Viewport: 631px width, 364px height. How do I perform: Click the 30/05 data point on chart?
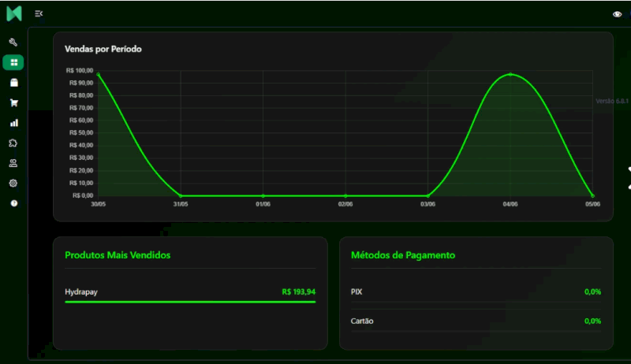click(x=98, y=74)
